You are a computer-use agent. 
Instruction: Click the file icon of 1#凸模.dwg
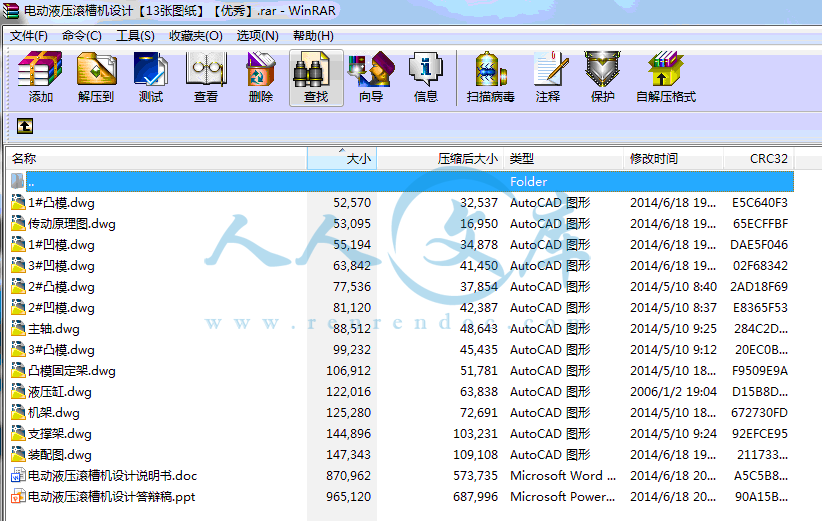point(18,202)
